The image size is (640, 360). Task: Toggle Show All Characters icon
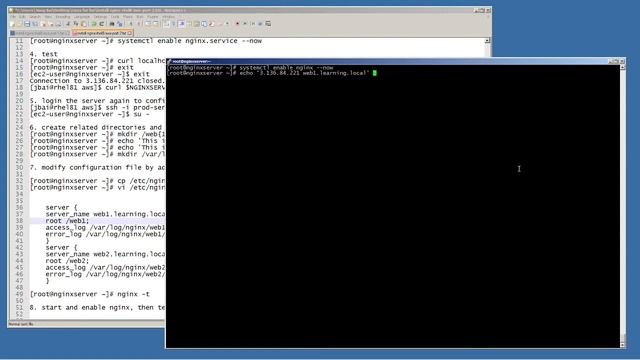(173, 24)
